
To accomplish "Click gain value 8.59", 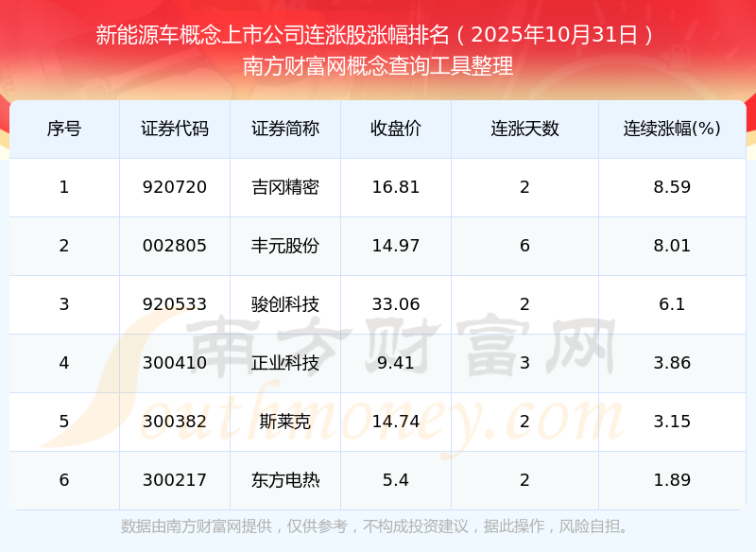I will [672, 187].
